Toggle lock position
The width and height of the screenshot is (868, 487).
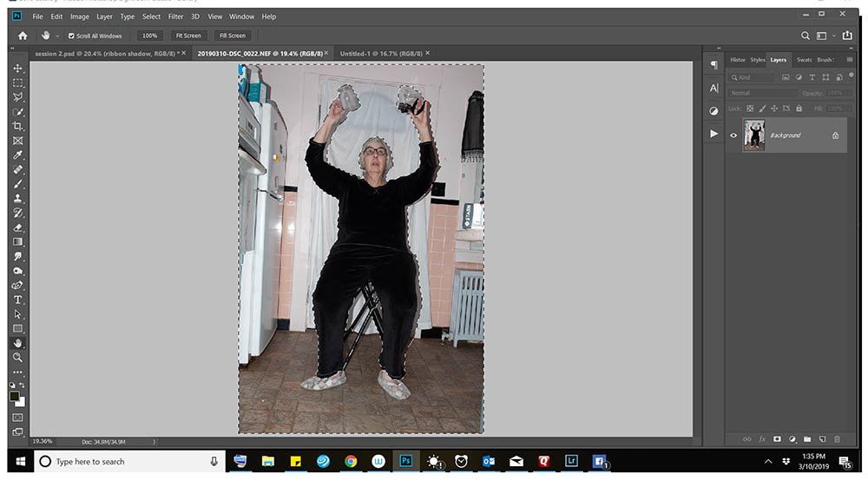774,109
